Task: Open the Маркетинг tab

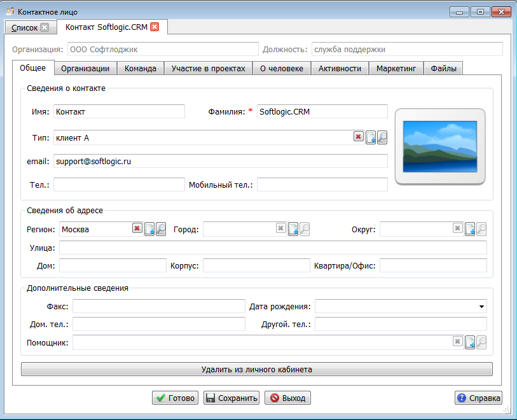Action: pos(396,69)
